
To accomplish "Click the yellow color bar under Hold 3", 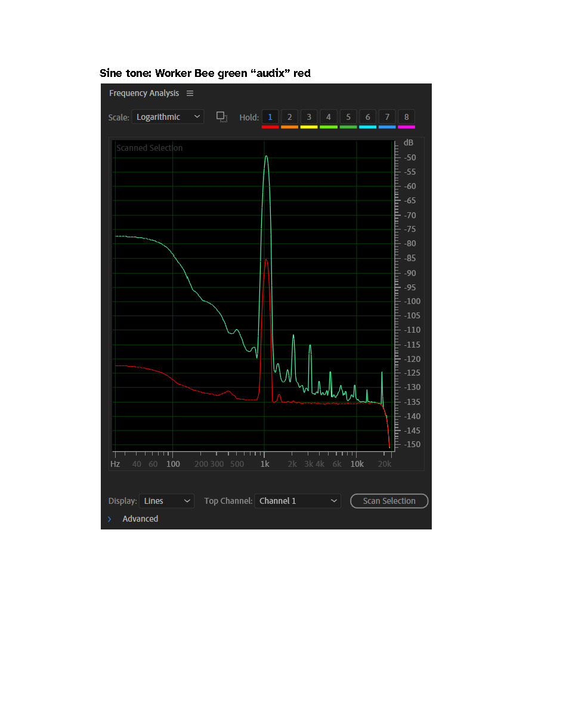I will click(309, 127).
